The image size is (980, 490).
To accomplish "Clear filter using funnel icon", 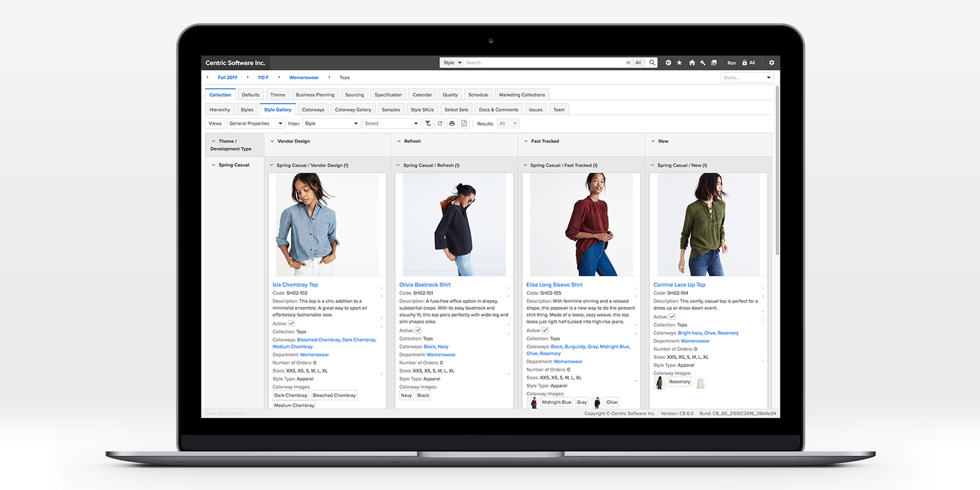I will pyautogui.click(x=428, y=124).
